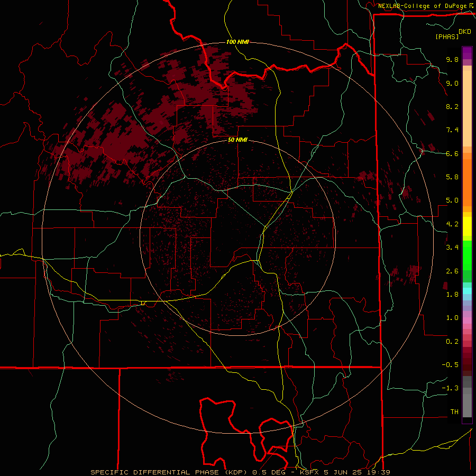Screen dimensions: 476x476
Task: Click the 1.0 value on the scale
Action: 452,318
